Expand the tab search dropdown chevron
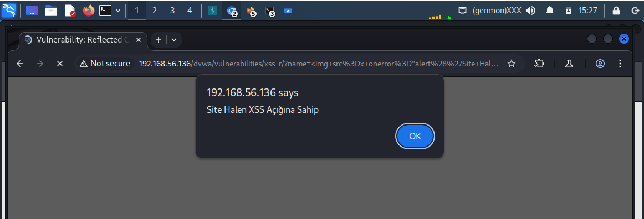 click(x=173, y=40)
